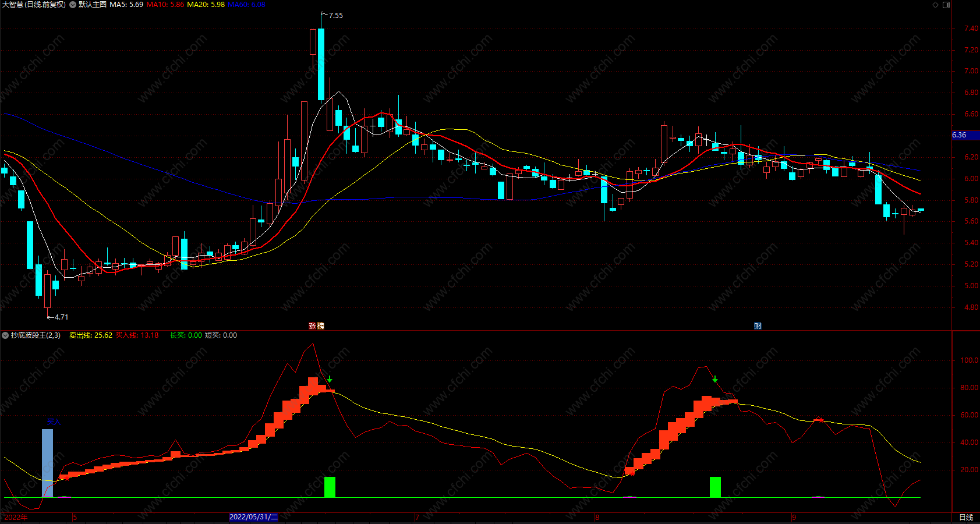This screenshot has width=980, height=524.
Task: Click the 长买: 0.00 value label
Action: click(186, 335)
